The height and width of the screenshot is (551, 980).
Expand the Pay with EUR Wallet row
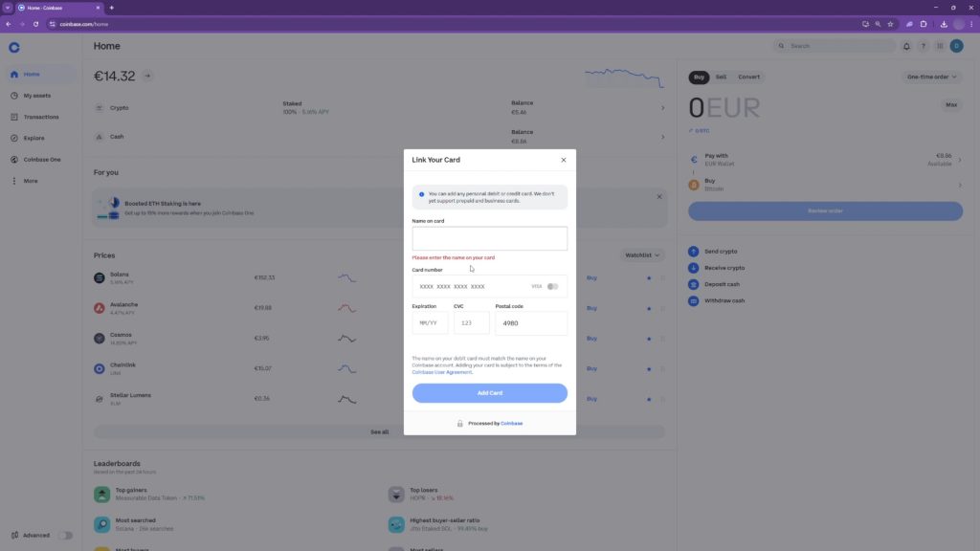pos(825,160)
